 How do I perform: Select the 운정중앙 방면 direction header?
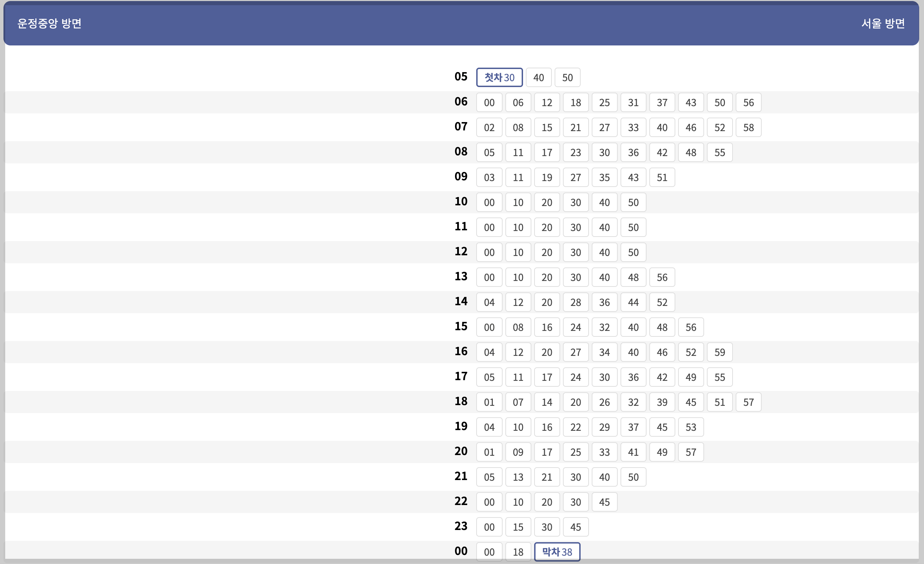point(50,24)
